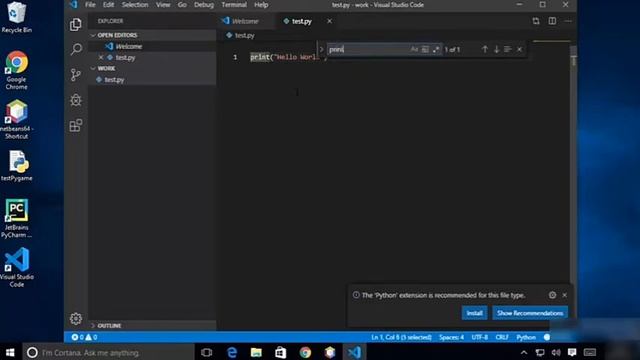Select test.py in Open Editors list

pos(125,58)
